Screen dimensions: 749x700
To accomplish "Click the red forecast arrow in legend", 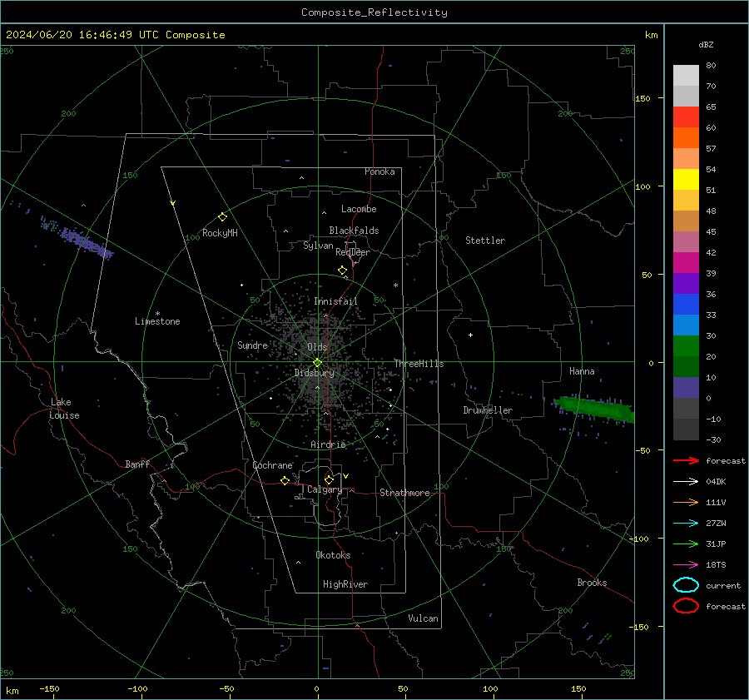I will point(686,460).
